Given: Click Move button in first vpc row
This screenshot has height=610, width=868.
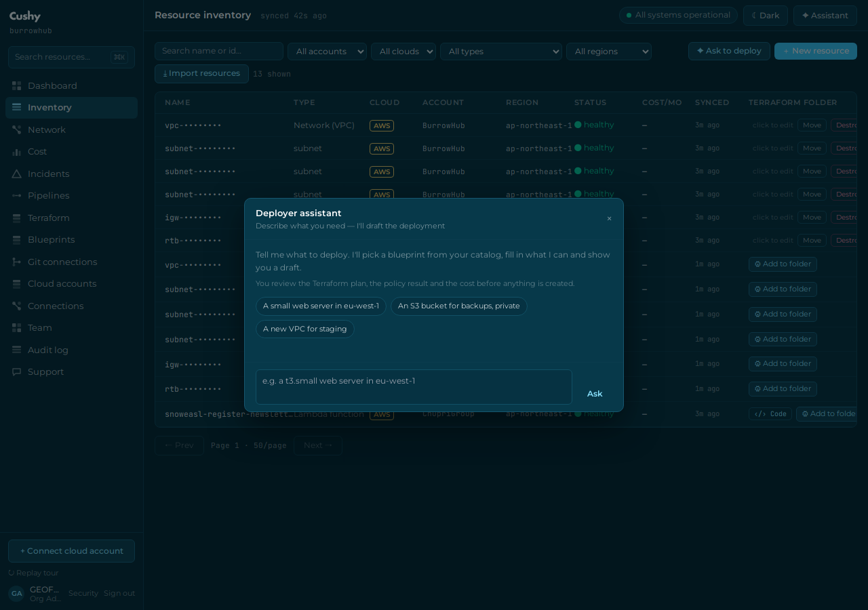Looking at the screenshot, I should 812,125.
